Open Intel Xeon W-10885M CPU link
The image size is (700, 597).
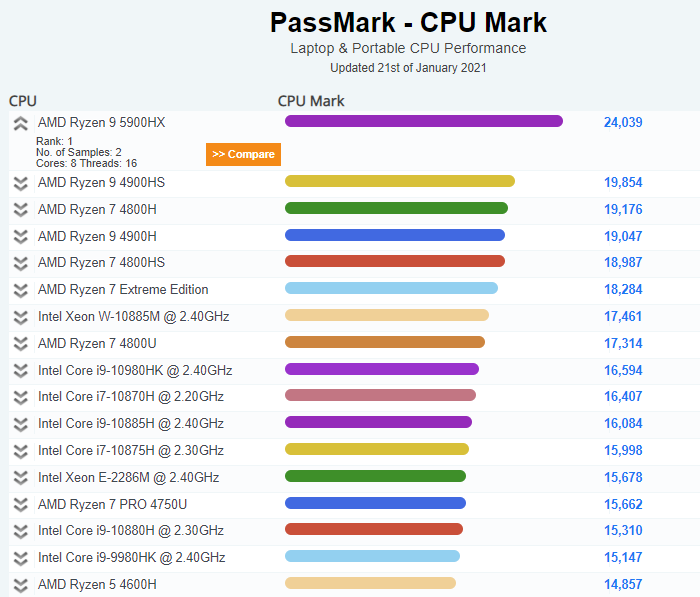(x=133, y=316)
